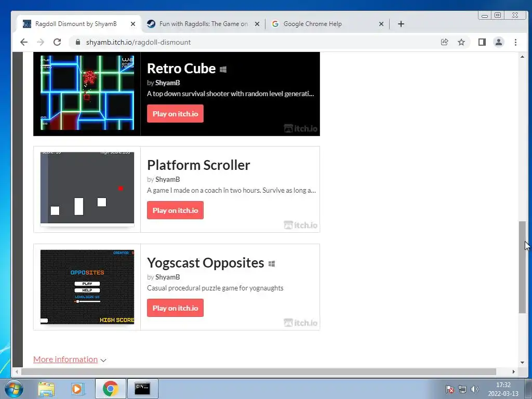Screen dimensions: 532x399
Task: Reload the current page
Action: tap(57, 42)
